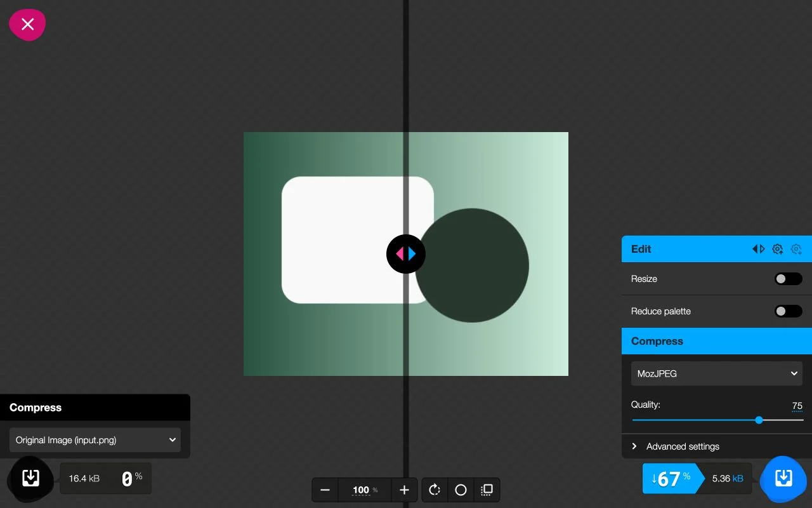
Task: Click the 16.4 kB original file size
Action: (84, 478)
